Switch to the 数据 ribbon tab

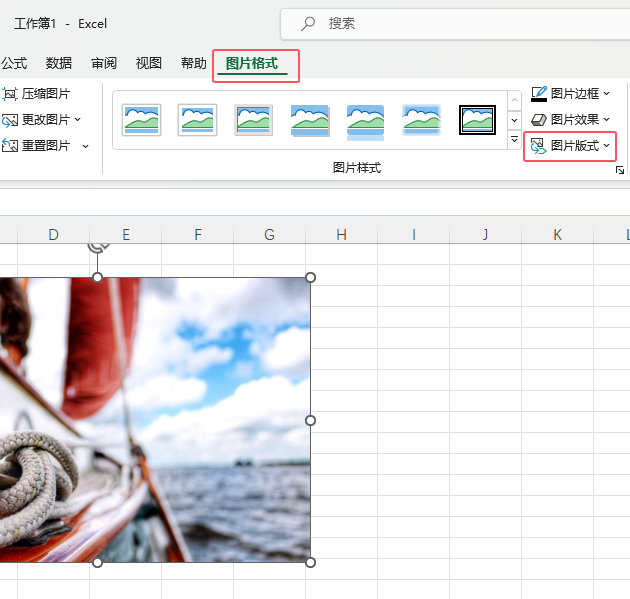point(59,63)
